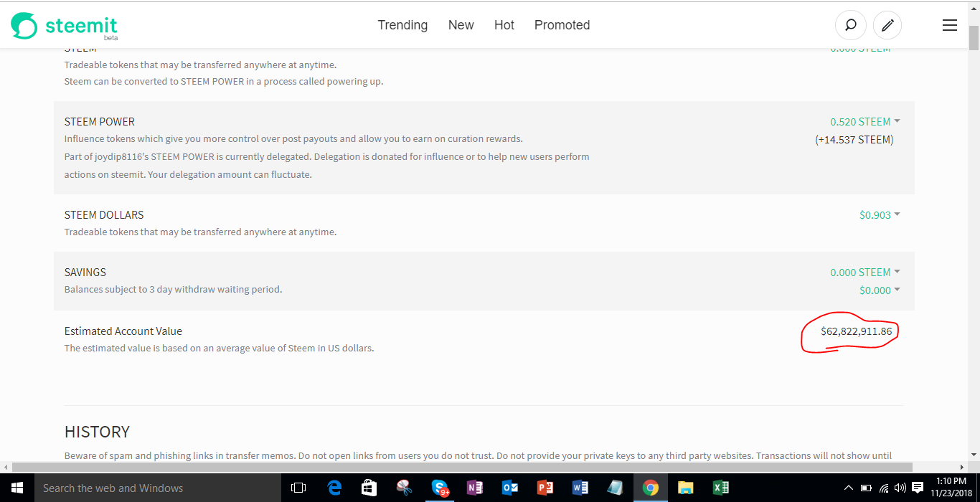Open the search magnifier icon
Screen dimensions: 980x502
coord(851,25)
